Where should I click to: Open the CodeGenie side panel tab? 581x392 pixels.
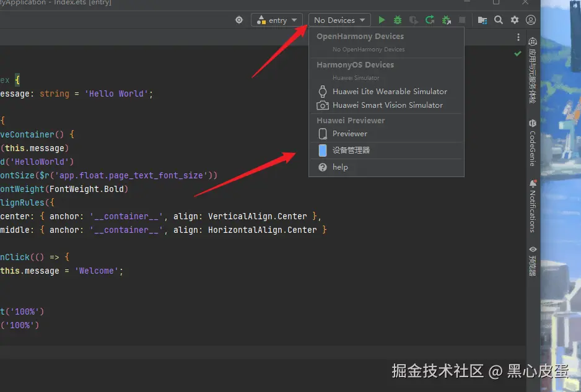(x=533, y=142)
